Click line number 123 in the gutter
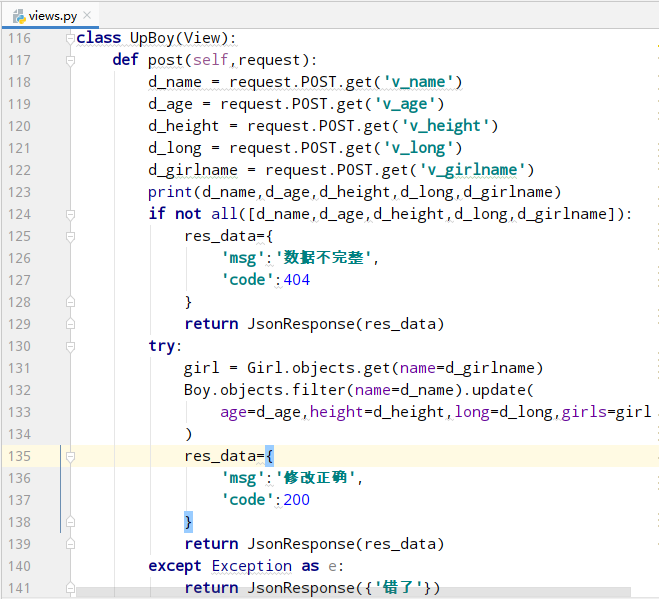Viewport: 659px width, 599px height. click(19, 192)
